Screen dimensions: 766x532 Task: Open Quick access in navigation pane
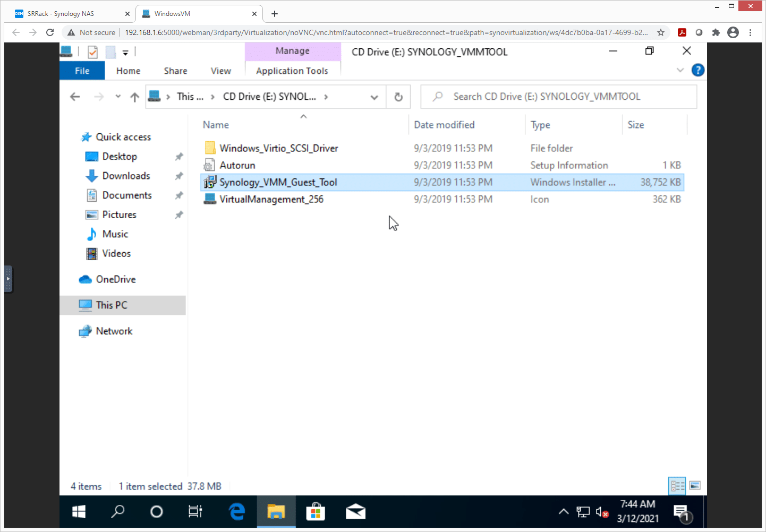coord(123,137)
